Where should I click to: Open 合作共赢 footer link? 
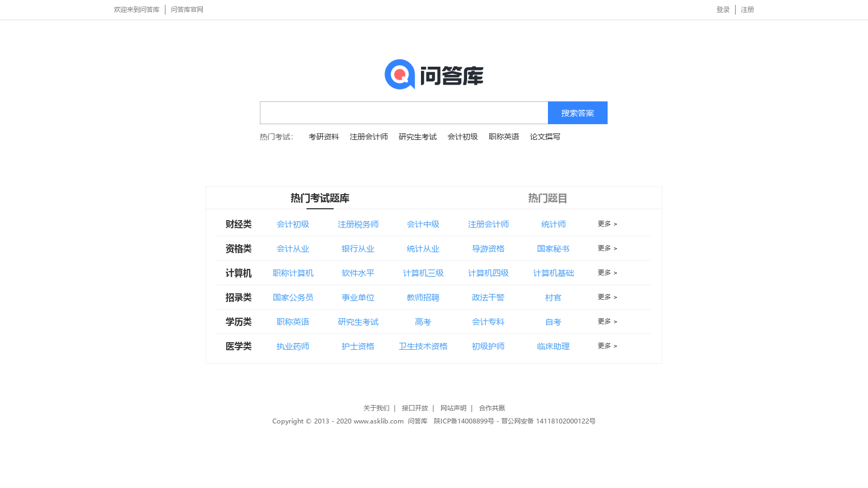[492, 408]
